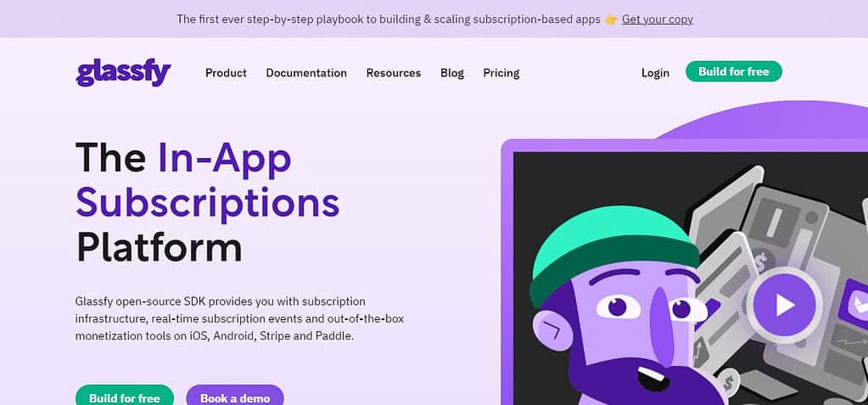Click the header Build for free button
Image resolution: width=868 pixels, height=405 pixels.
733,71
